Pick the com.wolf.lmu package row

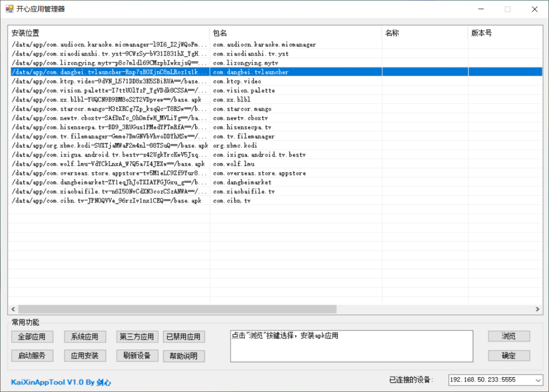click(x=275, y=164)
